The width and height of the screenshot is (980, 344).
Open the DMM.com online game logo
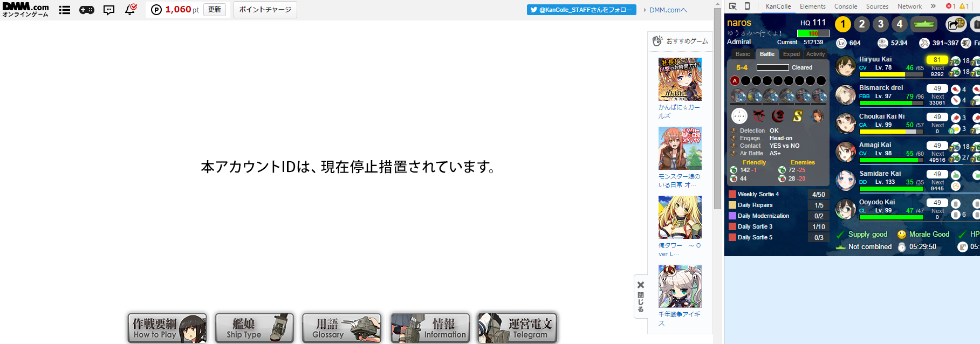pos(25,10)
